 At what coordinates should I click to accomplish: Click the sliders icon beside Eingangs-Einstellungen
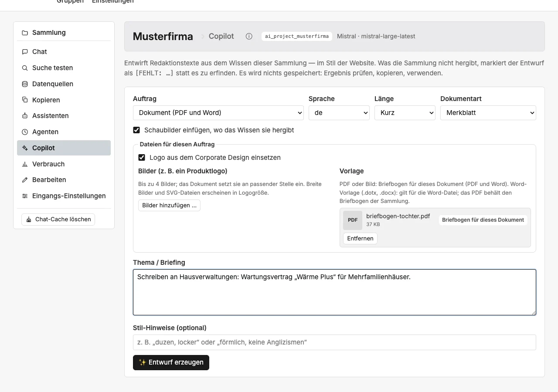pos(25,196)
